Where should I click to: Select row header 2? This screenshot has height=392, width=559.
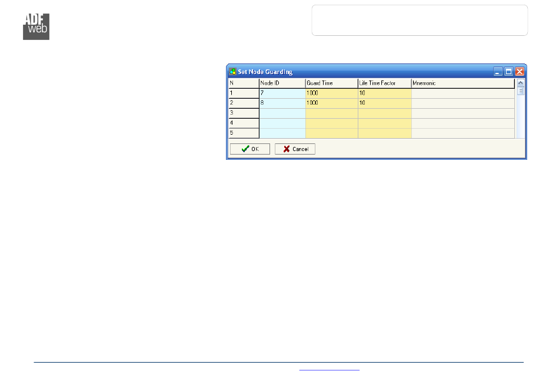click(x=244, y=103)
